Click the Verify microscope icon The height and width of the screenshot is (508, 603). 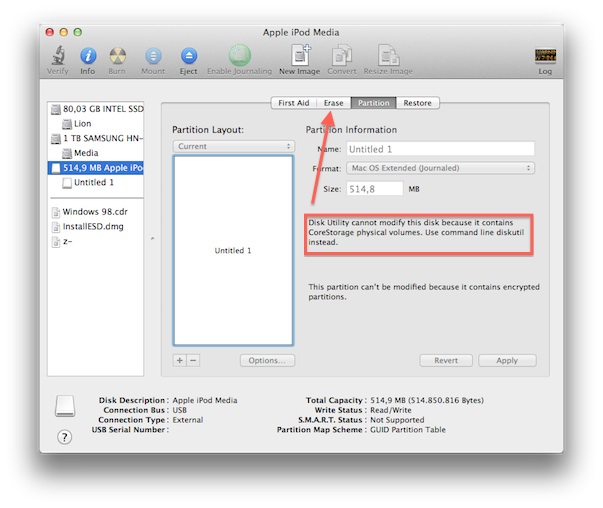(58, 56)
